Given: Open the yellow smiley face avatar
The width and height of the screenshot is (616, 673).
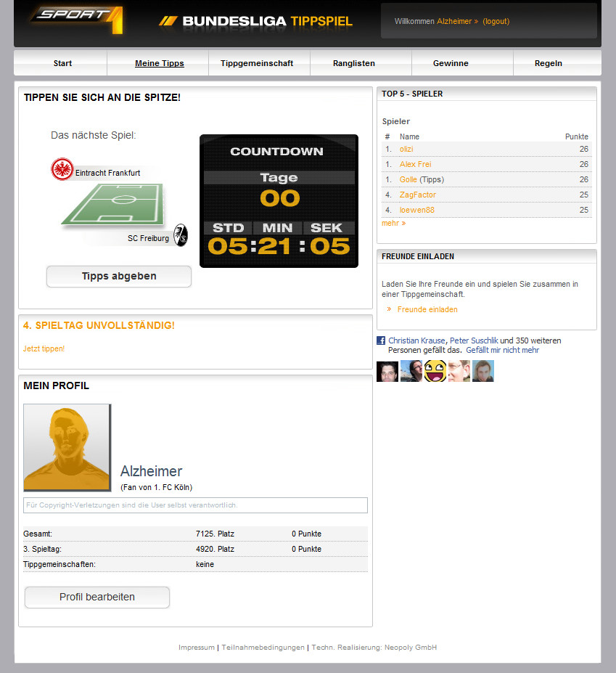Looking at the screenshot, I should [435, 371].
